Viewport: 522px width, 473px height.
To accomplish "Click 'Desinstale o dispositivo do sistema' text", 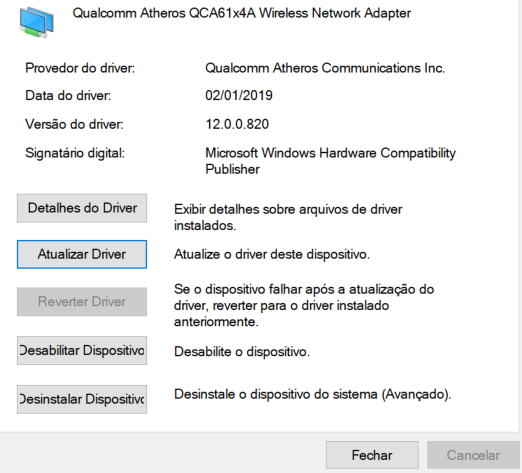I will (313, 394).
